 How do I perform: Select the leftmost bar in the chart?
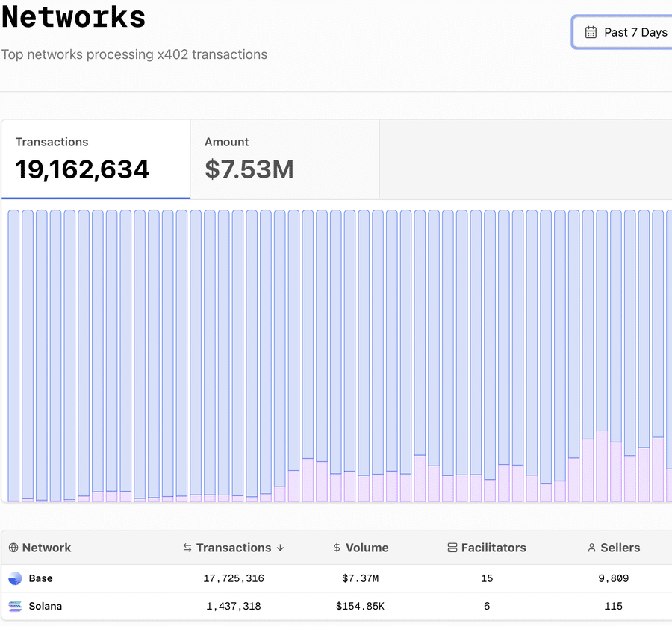13,355
